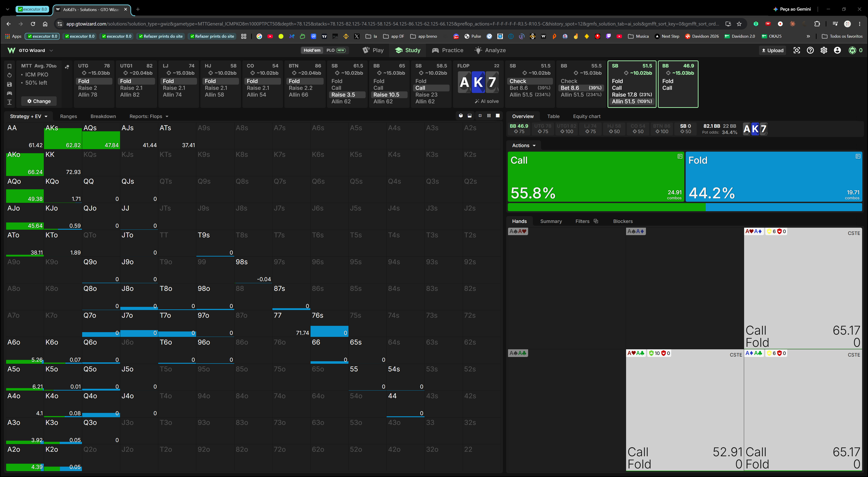Select the UTG1 82 player chip
Viewport: 868px width, 477px height.
point(567,129)
